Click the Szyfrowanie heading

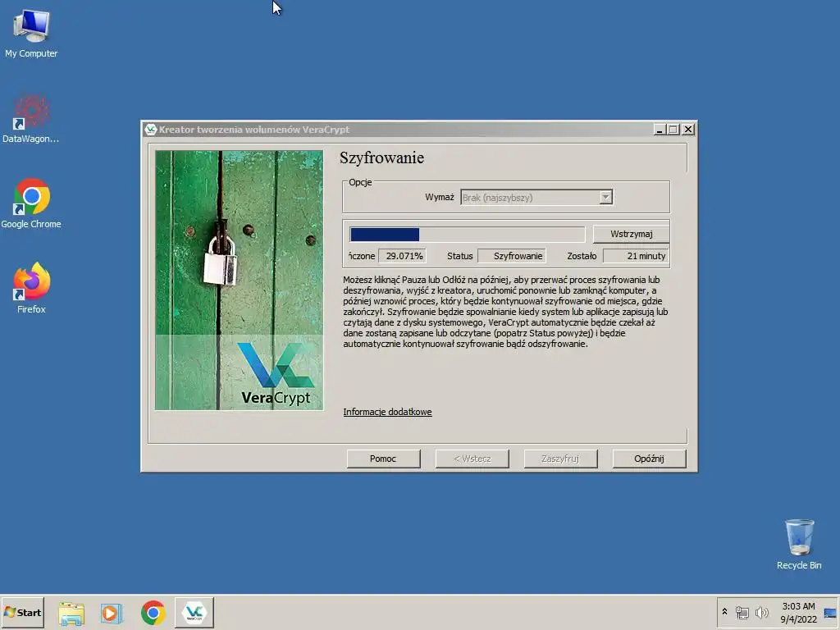point(381,157)
